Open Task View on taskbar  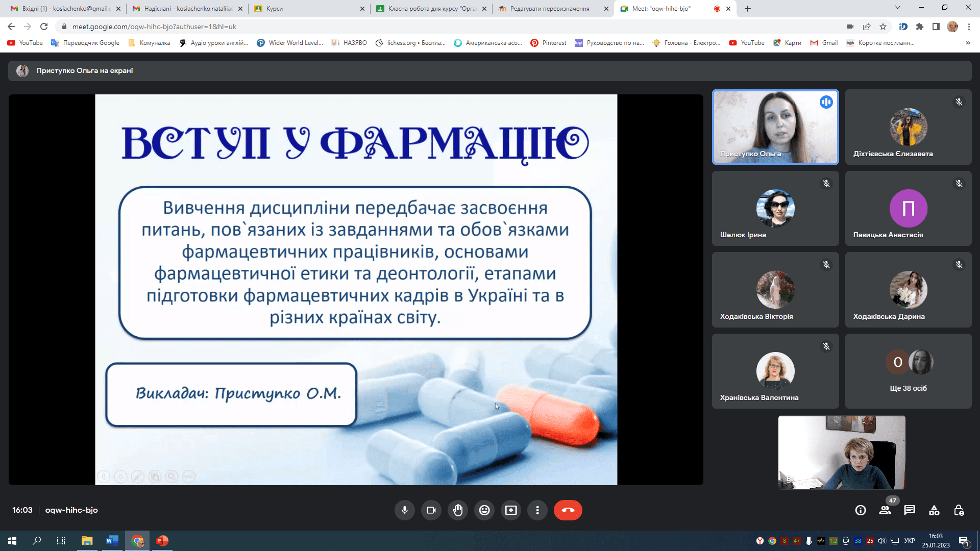pyautogui.click(x=61, y=541)
